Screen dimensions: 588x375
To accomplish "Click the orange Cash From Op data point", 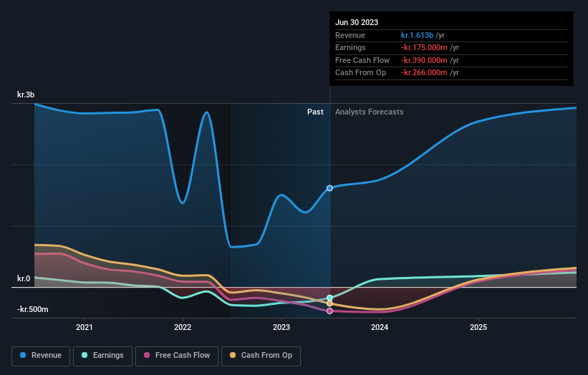I will point(329,303).
